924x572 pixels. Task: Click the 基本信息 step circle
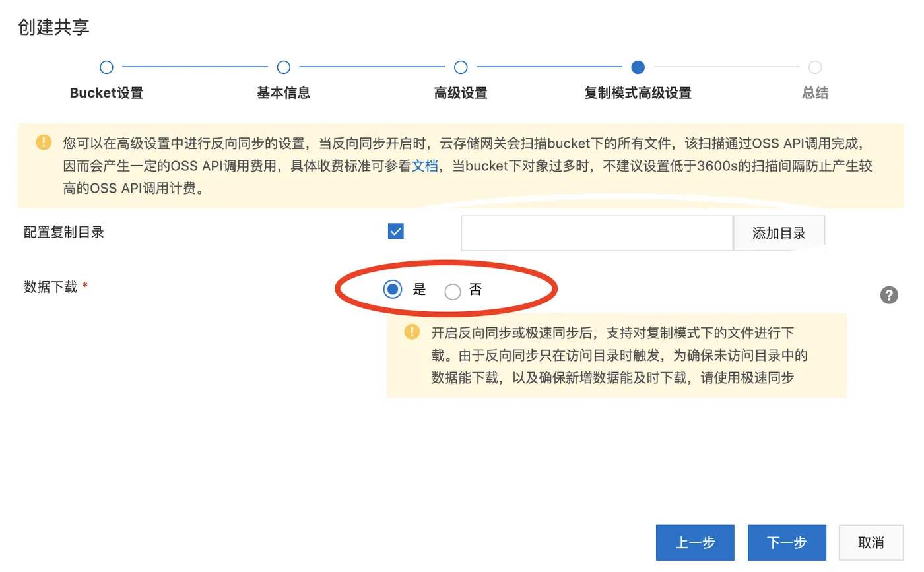284,67
